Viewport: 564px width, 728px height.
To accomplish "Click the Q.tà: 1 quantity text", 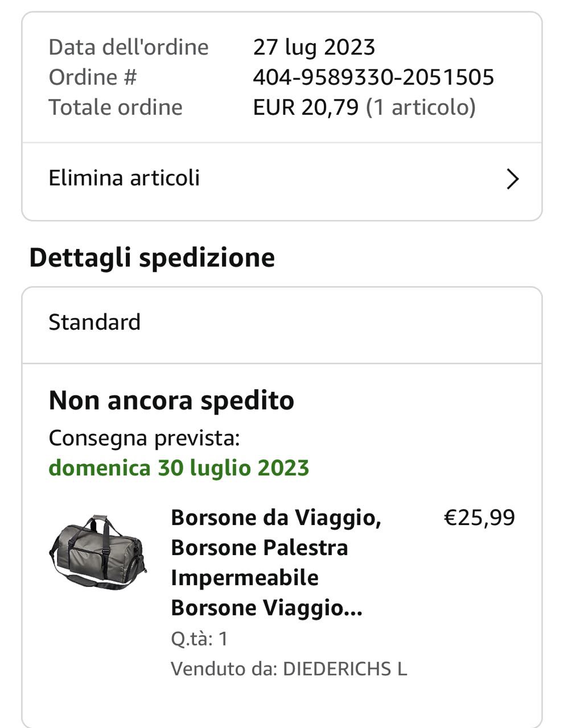I will pyautogui.click(x=199, y=639).
